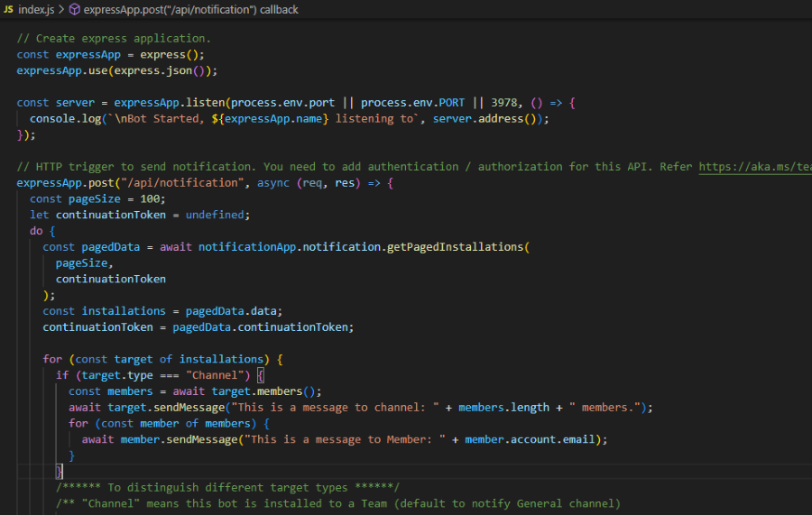The height and width of the screenshot is (515, 812).
Task: Click the "3978" port number
Action: pos(503,103)
